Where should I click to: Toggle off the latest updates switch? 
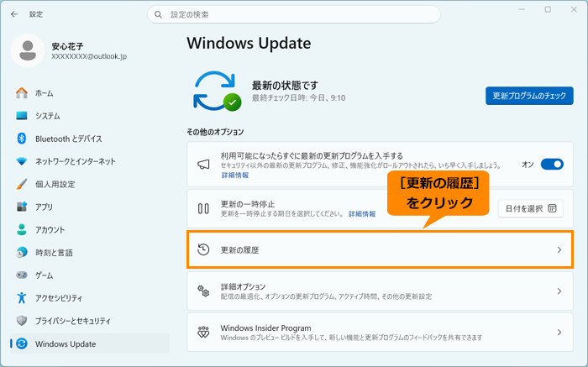tap(552, 165)
